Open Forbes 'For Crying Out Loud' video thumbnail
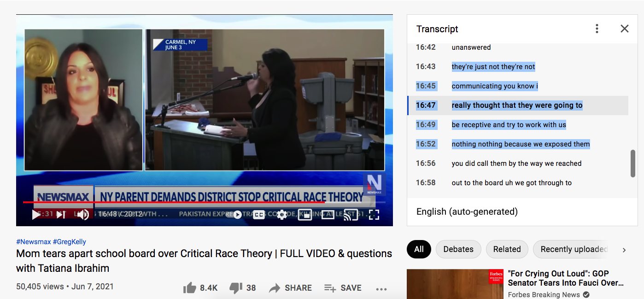 [x=455, y=284]
